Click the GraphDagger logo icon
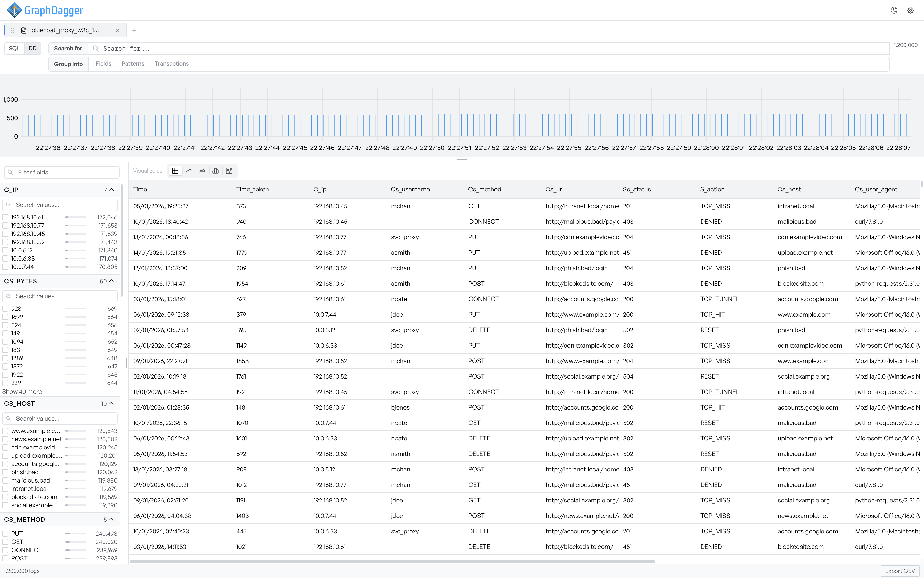The width and height of the screenshot is (924, 578). click(x=14, y=10)
